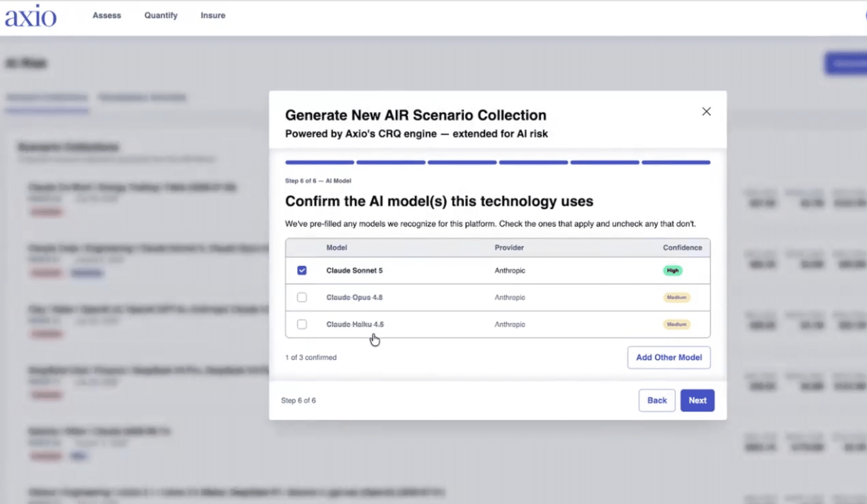Click the blurred blue button in background page
Screen dimensions: 867x504
coord(846,64)
